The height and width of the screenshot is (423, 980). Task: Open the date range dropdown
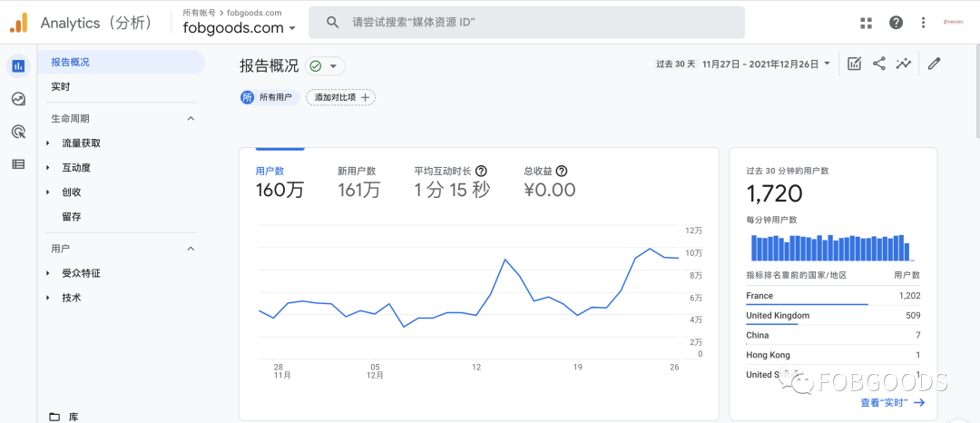click(768, 64)
